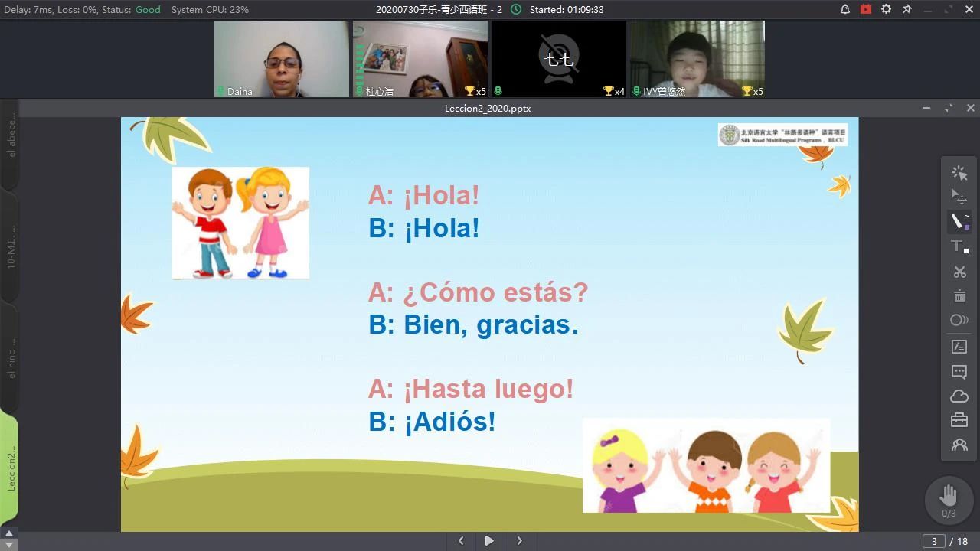Switch to the el niño side tab
The image size is (980, 551).
point(10,357)
